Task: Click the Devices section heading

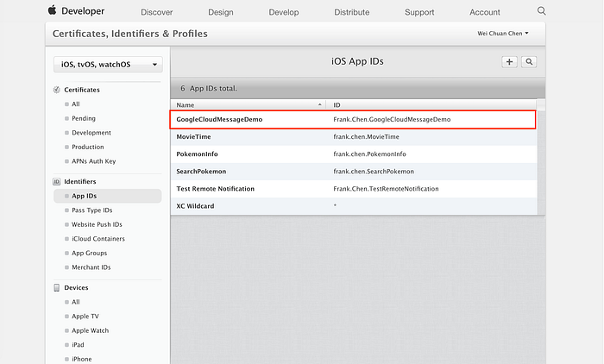Action: (x=76, y=288)
